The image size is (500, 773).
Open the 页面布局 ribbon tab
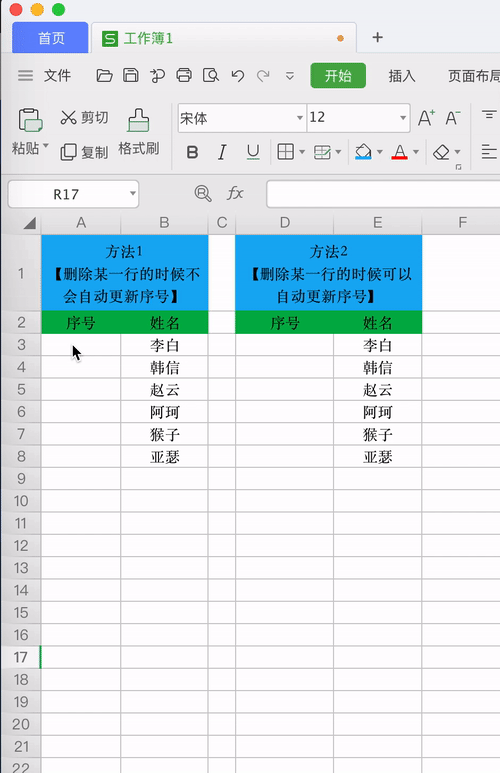473,76
